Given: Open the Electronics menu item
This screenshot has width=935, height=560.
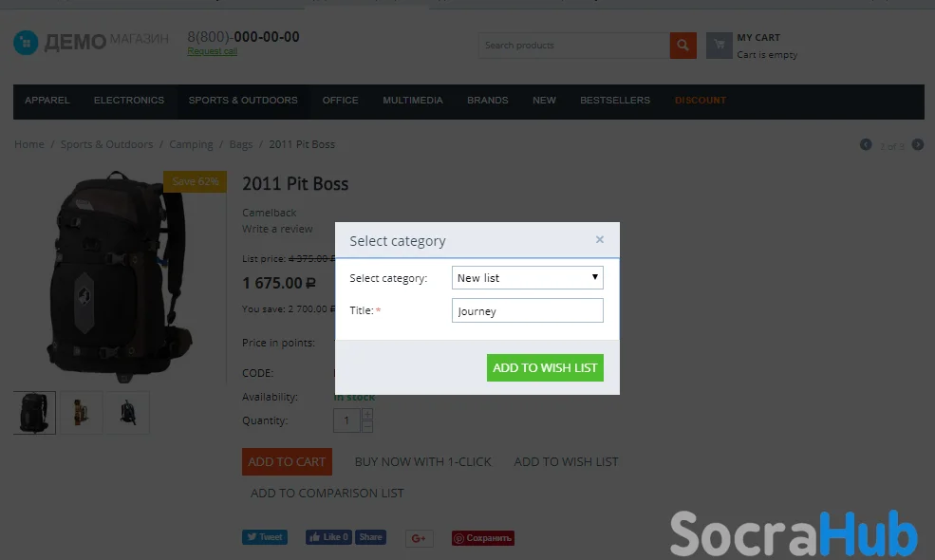Looking at the screenshot, I should pyautogui.click(x=129, y=101).
